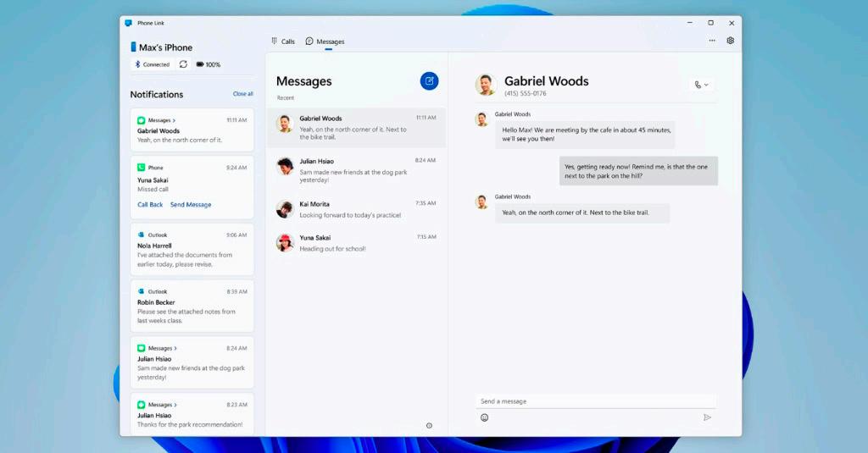Viewport: 868px width, 453px height.
Task: Click the Phone app icon in Yuna Sakai notification
Action: tap(142, 167)
